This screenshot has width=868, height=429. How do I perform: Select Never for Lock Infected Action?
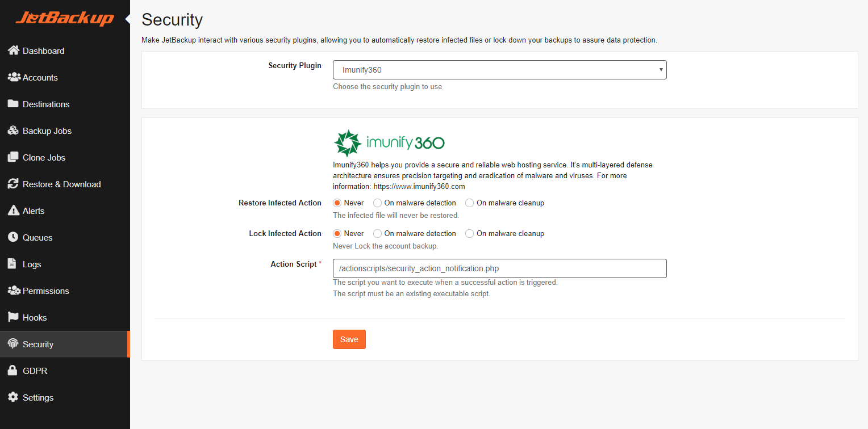pos(337,233)
